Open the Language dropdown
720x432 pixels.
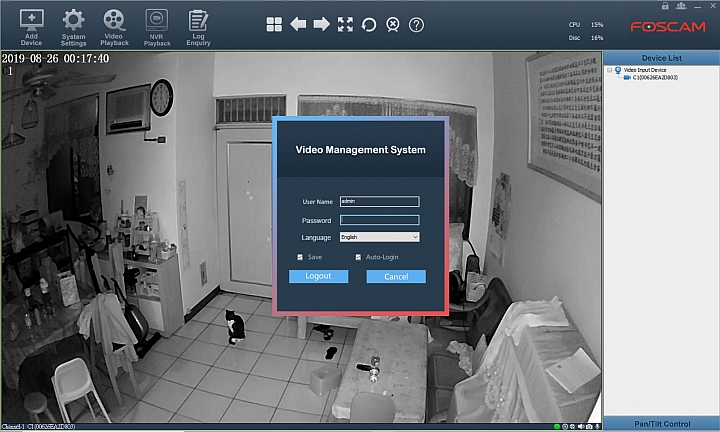(379, 237)
